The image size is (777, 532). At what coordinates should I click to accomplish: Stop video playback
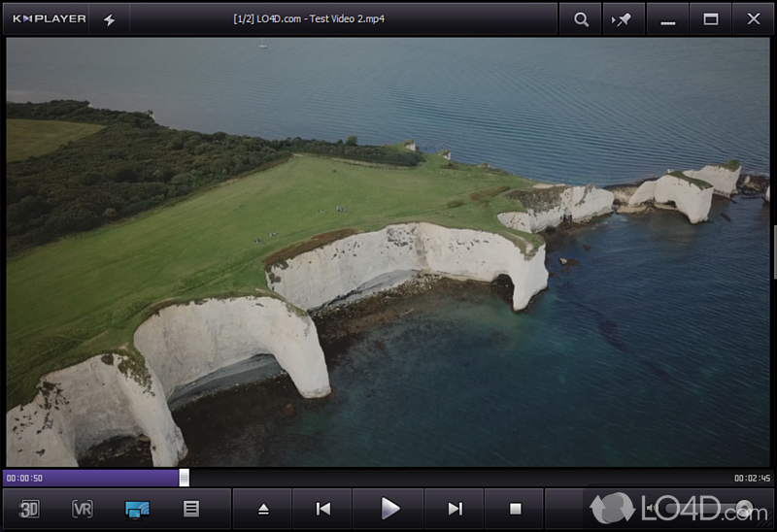tap(516, 509)
